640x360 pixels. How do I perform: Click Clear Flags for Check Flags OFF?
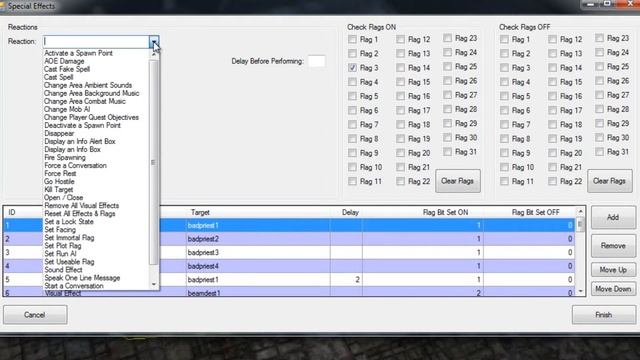[x=609, y=181]
